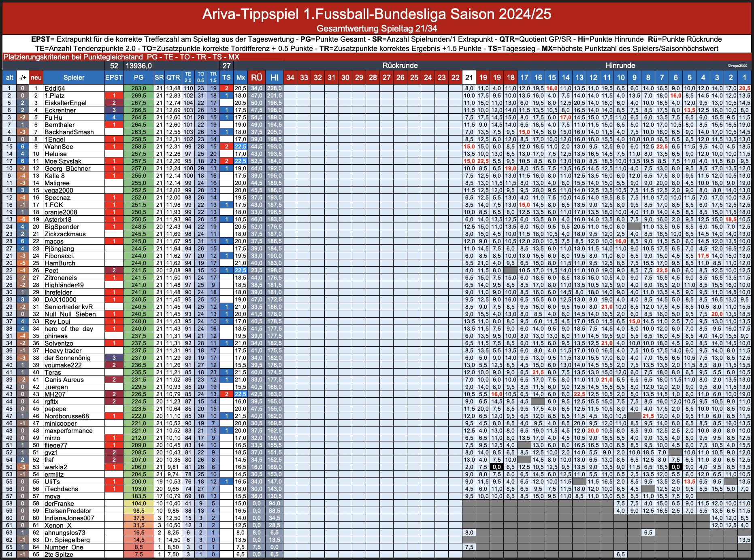This screenshot has width=754, height=560.
Task: Click HI value '228,0' in Eddi54 row
Action: click(x=274, y=88)
